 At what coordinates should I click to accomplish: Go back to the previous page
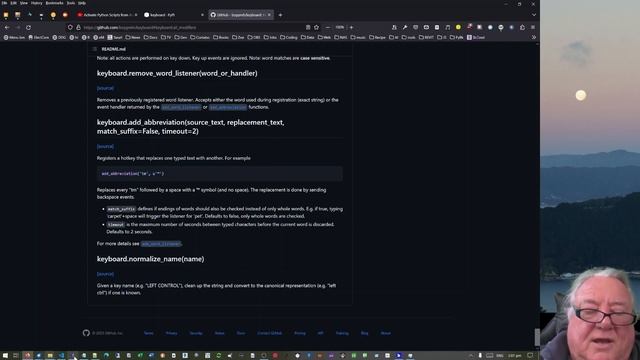7,27
